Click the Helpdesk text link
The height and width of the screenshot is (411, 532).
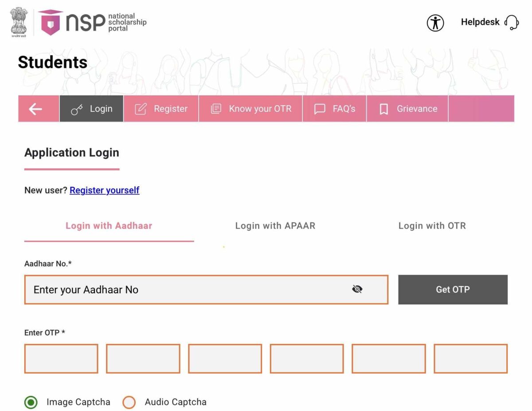[x=480, y=22]
